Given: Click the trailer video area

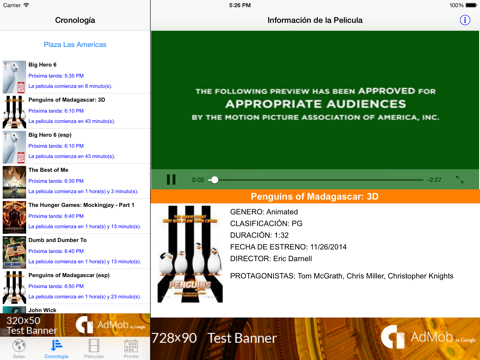Looking at the screenshot, I should pos(315,100).
